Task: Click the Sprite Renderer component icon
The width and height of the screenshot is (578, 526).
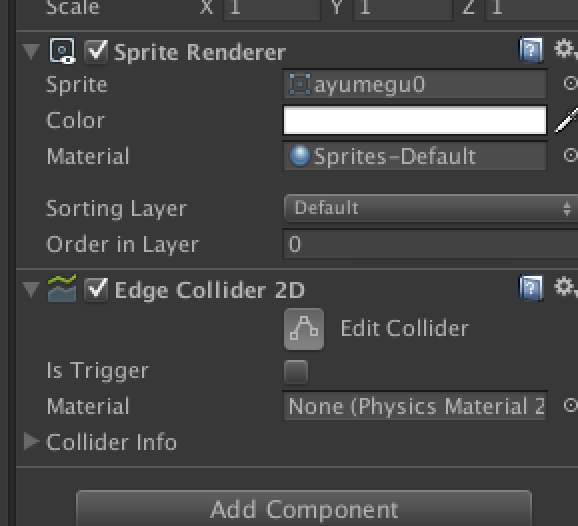Action: (x=62, y=50)
